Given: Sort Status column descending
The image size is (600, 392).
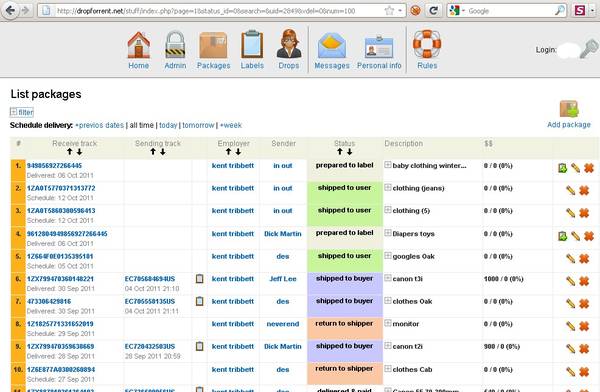Looking at the screenshot, I should coord(349,152).
